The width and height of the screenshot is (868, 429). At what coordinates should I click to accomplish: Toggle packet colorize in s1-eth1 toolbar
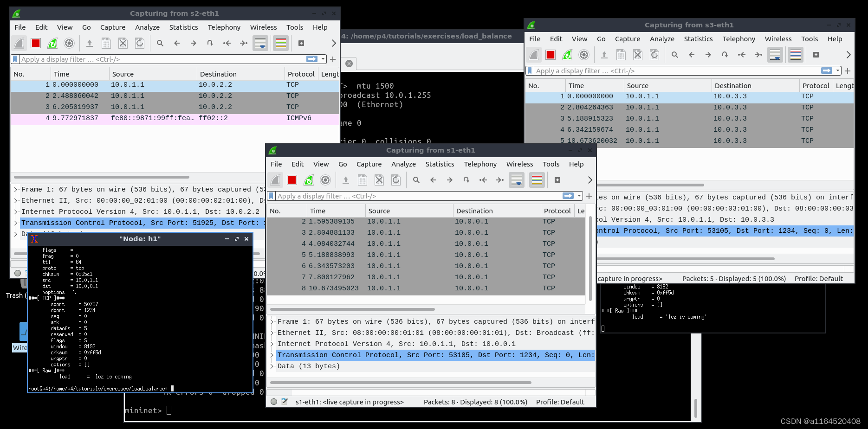click(537, 180)
